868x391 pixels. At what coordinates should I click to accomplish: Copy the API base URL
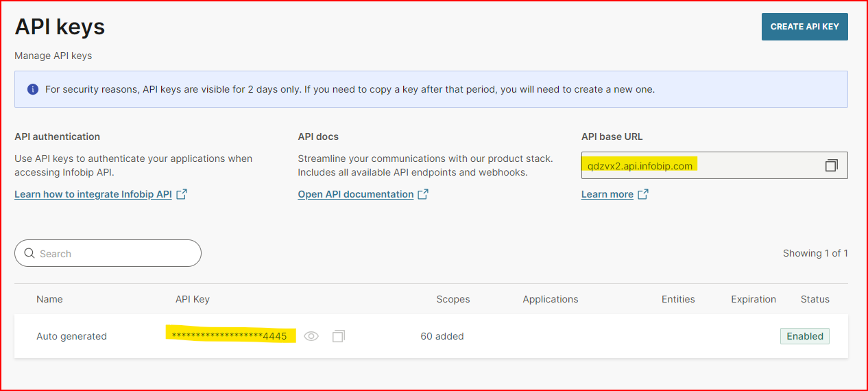tap(831, 165)
